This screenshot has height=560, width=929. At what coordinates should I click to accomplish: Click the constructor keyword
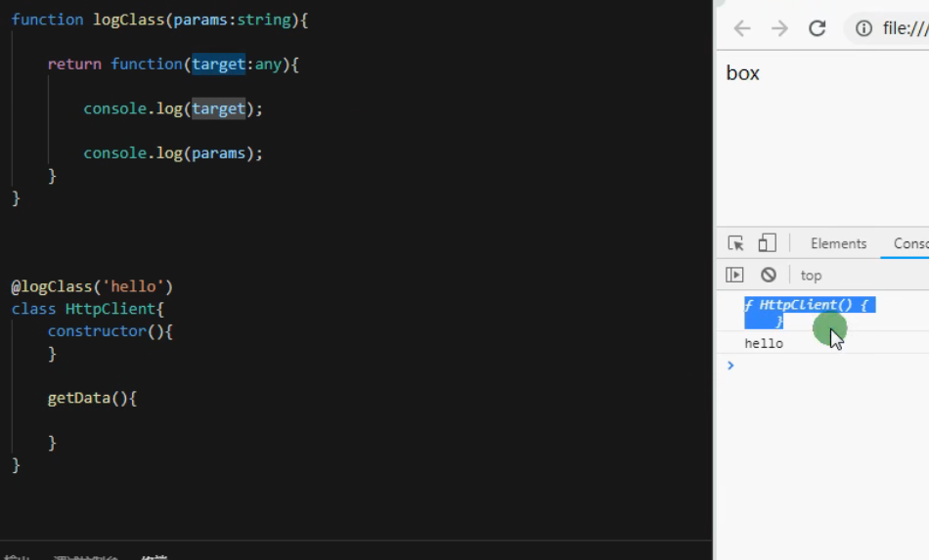point(97,331)
